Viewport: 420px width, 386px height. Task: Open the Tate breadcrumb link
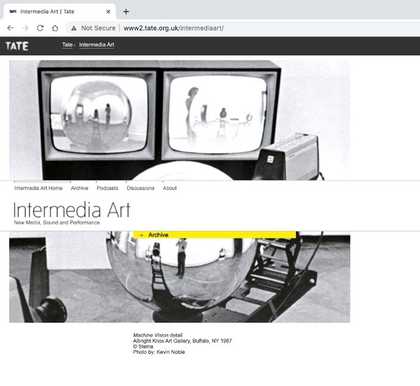pos(67,45)
